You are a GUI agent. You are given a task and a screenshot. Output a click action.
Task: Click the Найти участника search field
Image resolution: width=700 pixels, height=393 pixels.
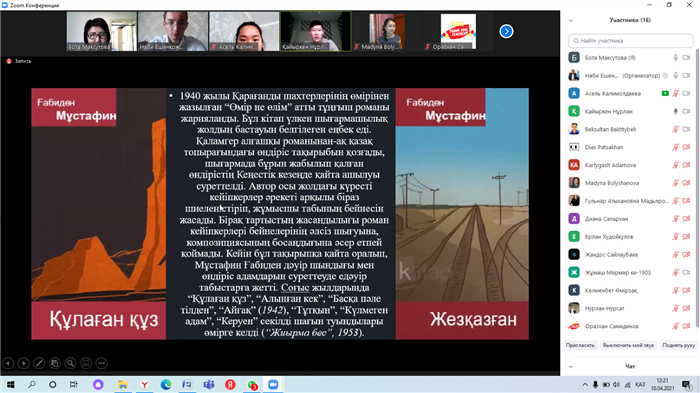(x=630, y=41)
